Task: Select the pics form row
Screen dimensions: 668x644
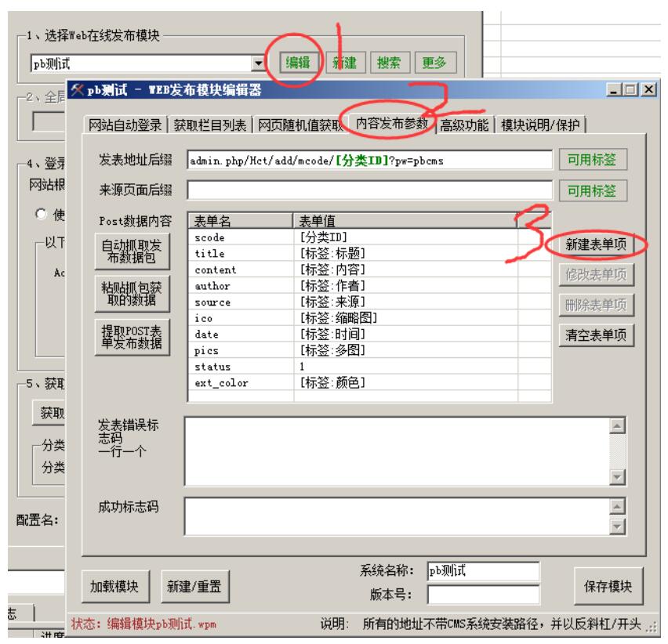Action: tap(369, 350)
